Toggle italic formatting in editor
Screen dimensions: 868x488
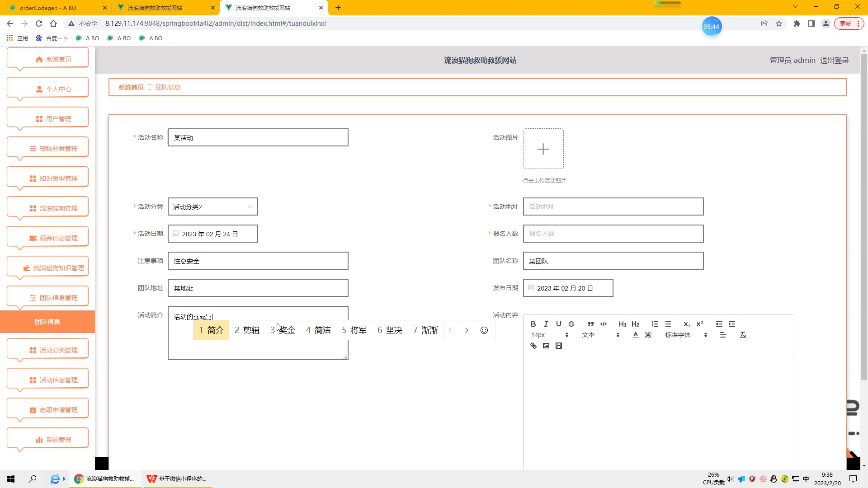(546, 324)
